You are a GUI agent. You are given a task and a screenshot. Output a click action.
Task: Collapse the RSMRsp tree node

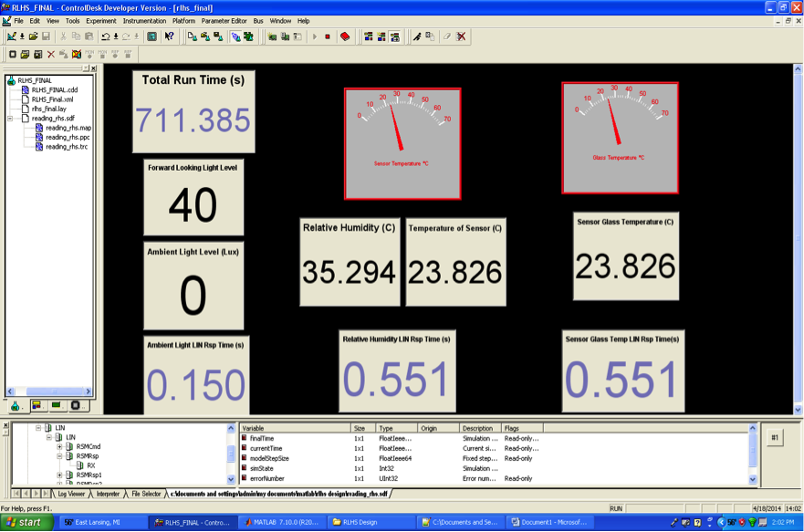click(x=59, y=456)
